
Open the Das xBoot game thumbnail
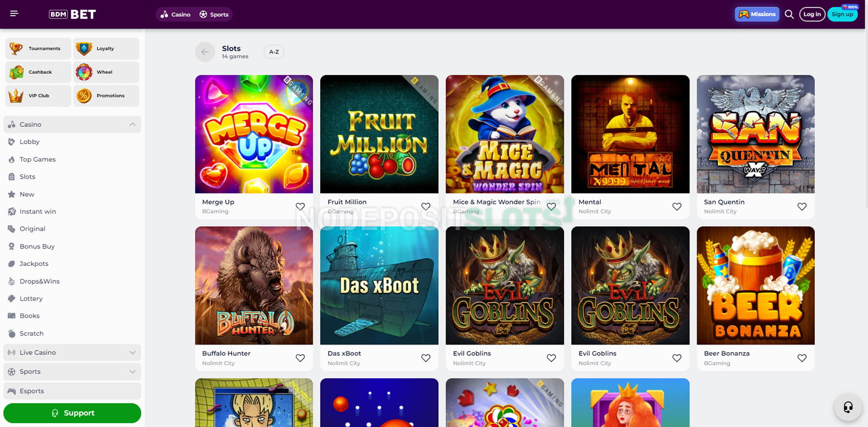pos(379,285)
